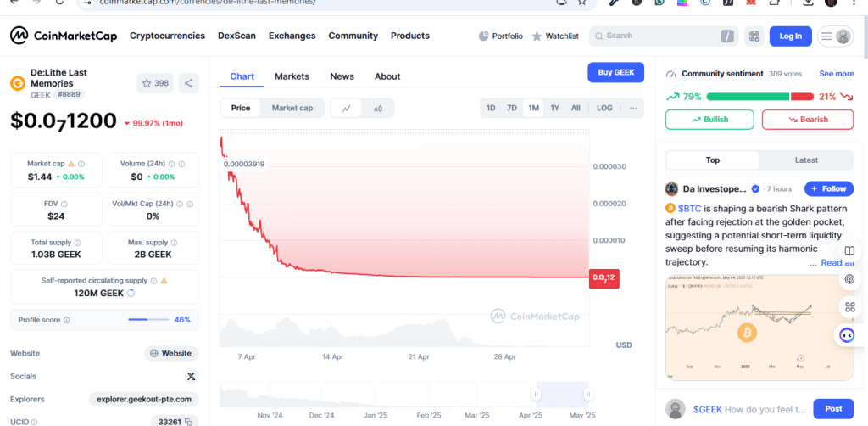This screenshot has height=426, width=868.
Task: Set chart range to All
Action: pos(576,108)
